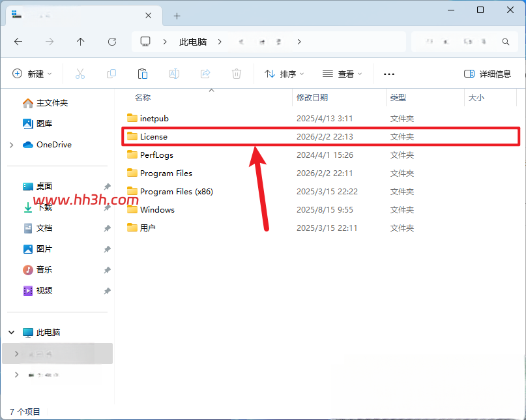Select the inetpub folder
Screen dimensions: 526x420
(x=321, y=118)
